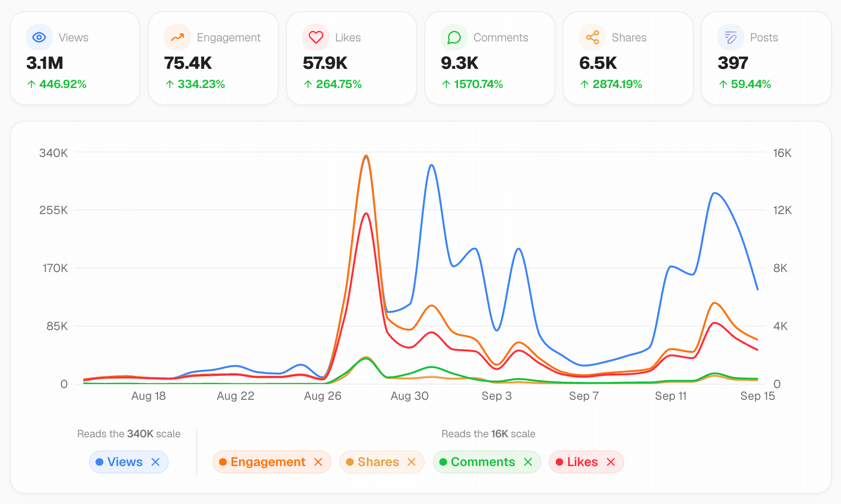The height and width of the screenshot is (504, 841).
Task: Toggle the Engagement legend chip
Action: [272, 462]
